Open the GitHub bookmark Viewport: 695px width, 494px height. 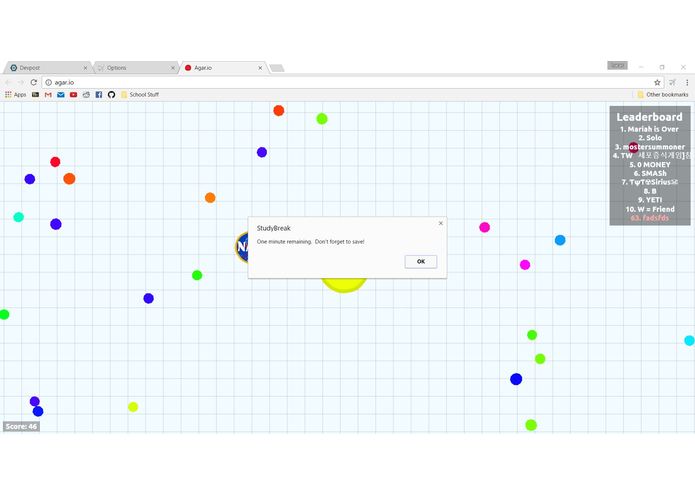(x=111, y=94)
